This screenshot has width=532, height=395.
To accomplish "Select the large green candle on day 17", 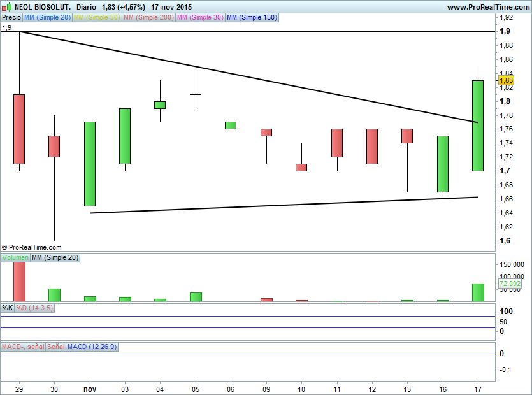I will 477,126.
